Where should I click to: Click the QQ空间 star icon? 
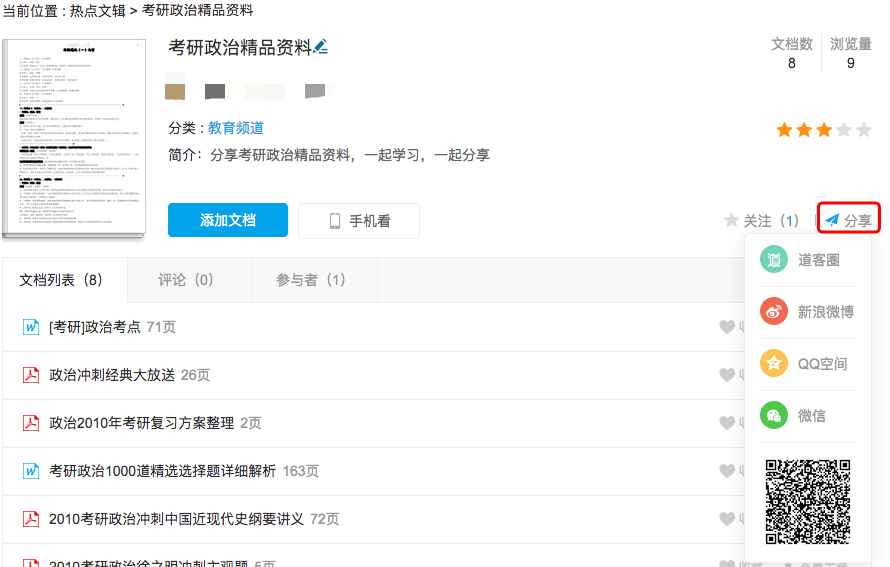[x=774, y=364]
